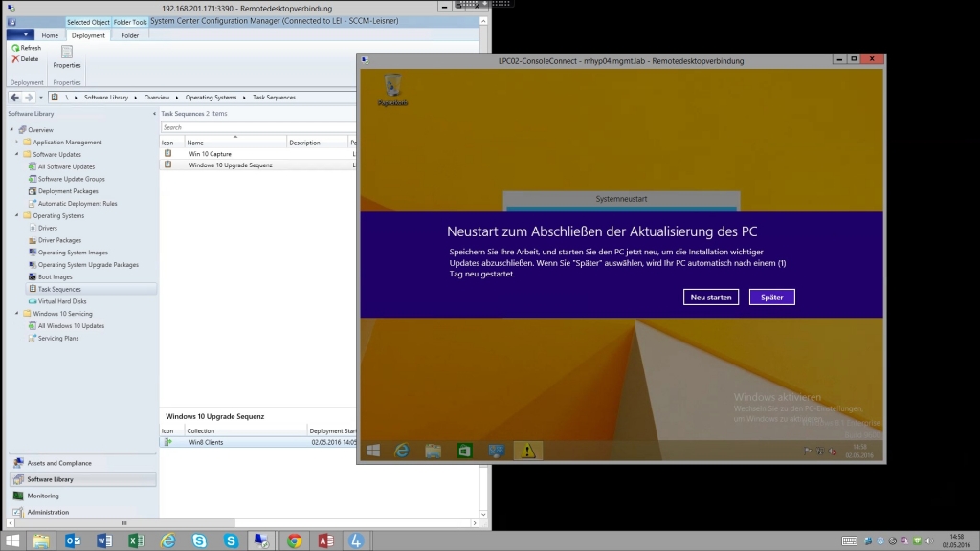Click Operating Systems in the breadcrumb
This screenshot has height=551, width=980.
tap(211, 98)
